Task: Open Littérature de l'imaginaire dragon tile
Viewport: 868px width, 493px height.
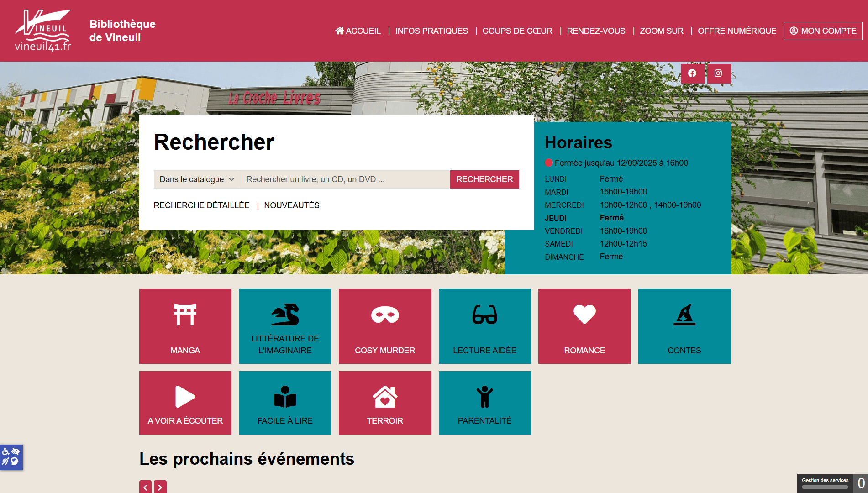Action: tap(285, 326)
